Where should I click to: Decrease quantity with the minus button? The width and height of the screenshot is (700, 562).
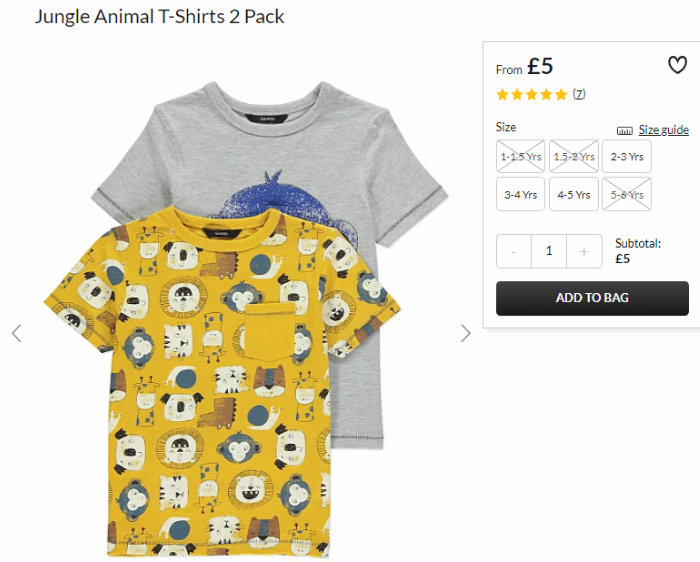point(514,251)
